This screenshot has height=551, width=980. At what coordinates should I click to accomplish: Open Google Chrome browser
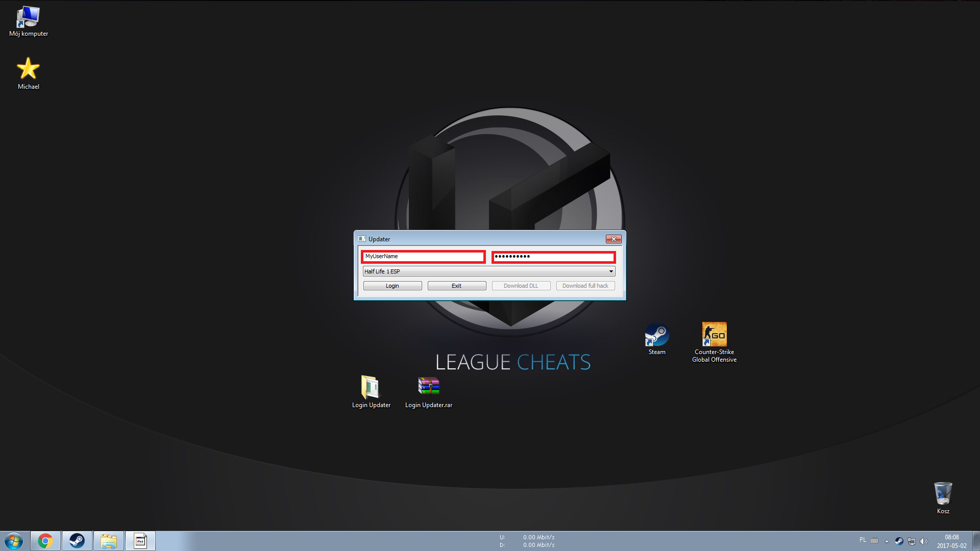(44, 540)
